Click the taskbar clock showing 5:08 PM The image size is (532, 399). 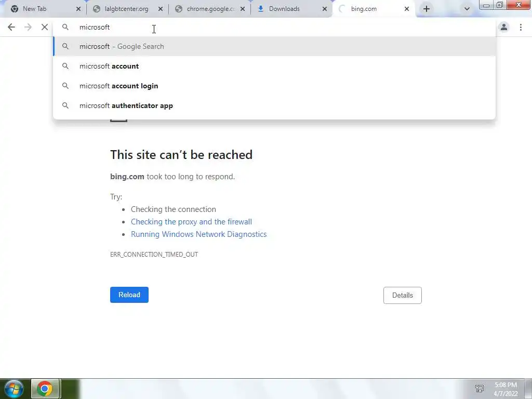pyautogui.click(x=506, y=389)
